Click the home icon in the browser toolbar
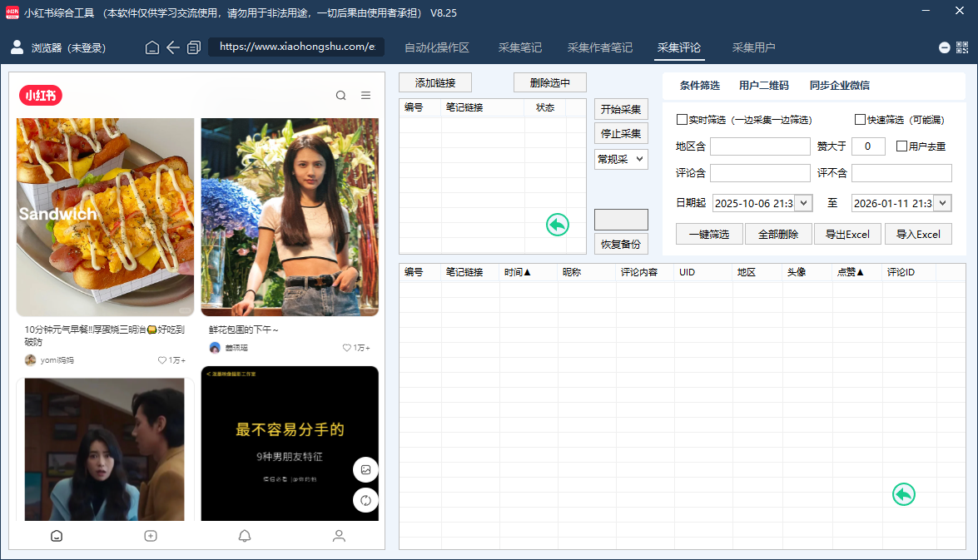Screen dimensions: 978x560 pyautogui.click(x=151, y=47)
